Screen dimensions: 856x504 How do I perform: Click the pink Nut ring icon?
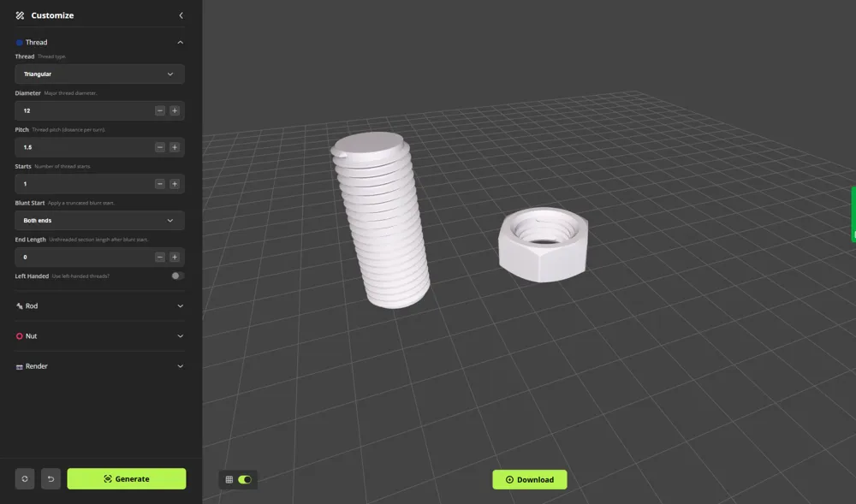(19, 335)
